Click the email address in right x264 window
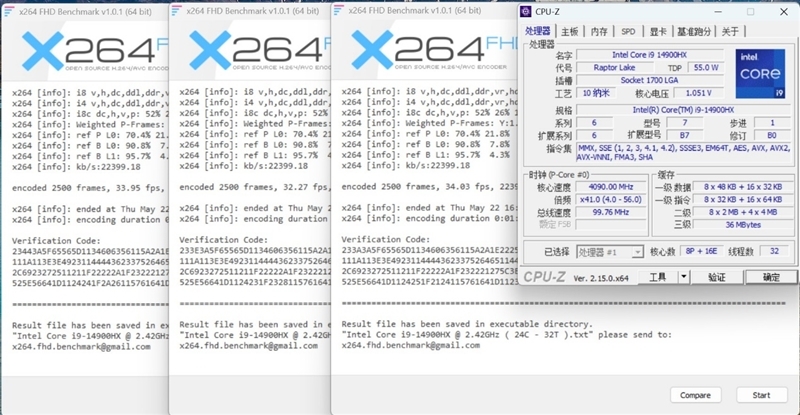Image resolution: width=800 pixels, height=415 pixels. pos(411,345)
